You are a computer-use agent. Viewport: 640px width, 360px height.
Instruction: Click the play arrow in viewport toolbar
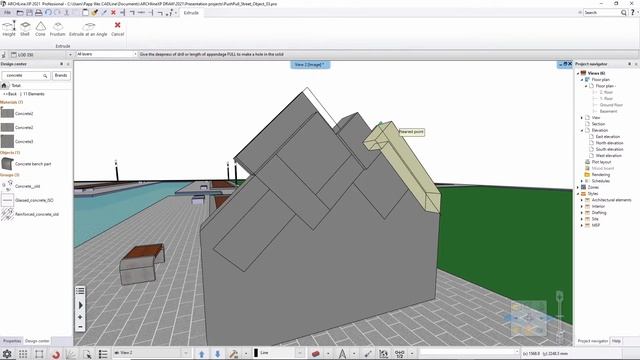pyautogui.click(x=80, y=305)
